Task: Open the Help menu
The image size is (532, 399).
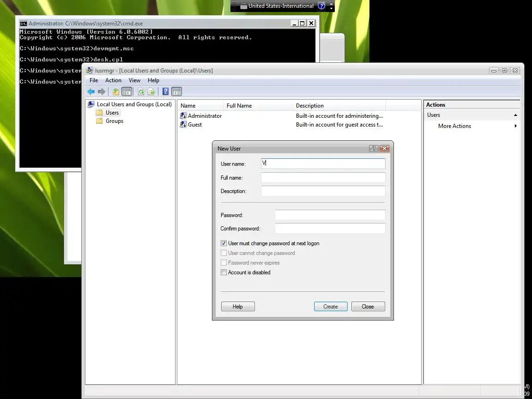Action: 153,80
